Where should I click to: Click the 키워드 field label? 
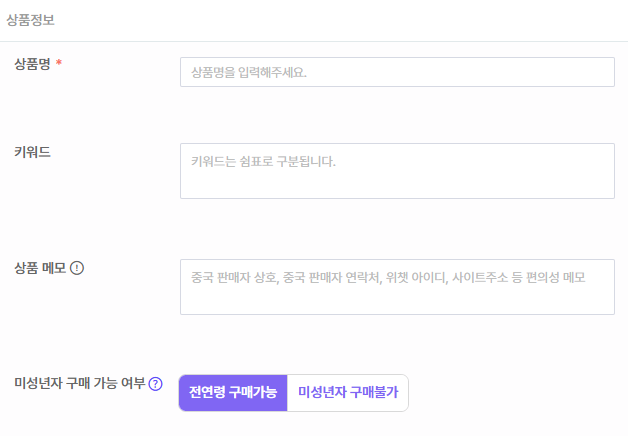point(32,152)
